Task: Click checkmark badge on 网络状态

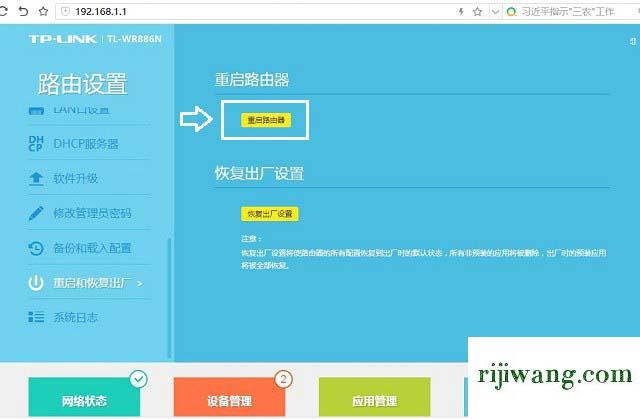Action: pos(138,379)
